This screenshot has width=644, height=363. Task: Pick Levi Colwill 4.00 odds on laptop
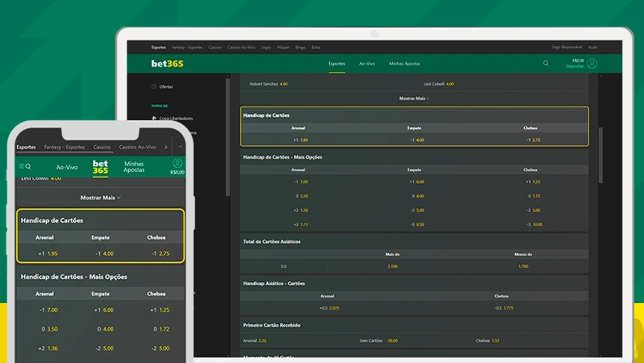click(x=438, y=83)
